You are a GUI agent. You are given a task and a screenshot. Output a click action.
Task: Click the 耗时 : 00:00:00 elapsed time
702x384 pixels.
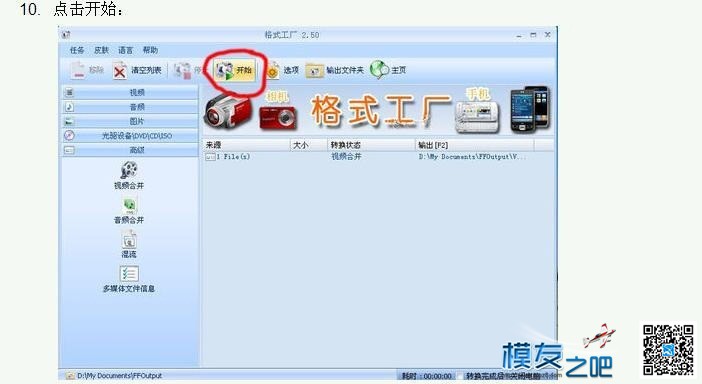click(x=427, y=376)
